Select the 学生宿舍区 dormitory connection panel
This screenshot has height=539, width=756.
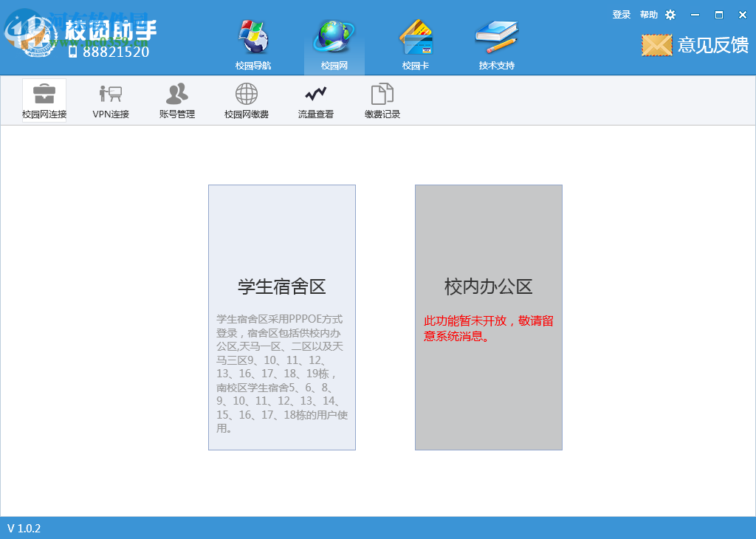point(281,317)
